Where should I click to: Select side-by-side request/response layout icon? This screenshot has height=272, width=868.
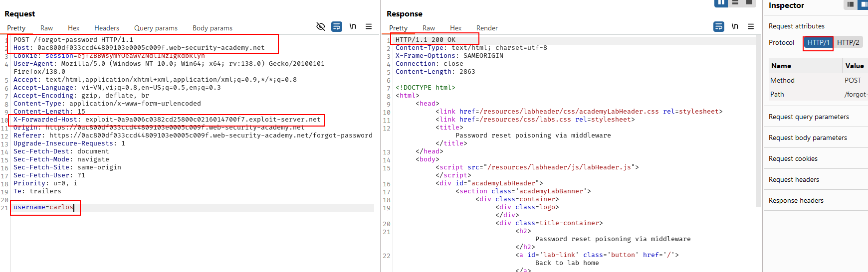[x=721, y=3]
